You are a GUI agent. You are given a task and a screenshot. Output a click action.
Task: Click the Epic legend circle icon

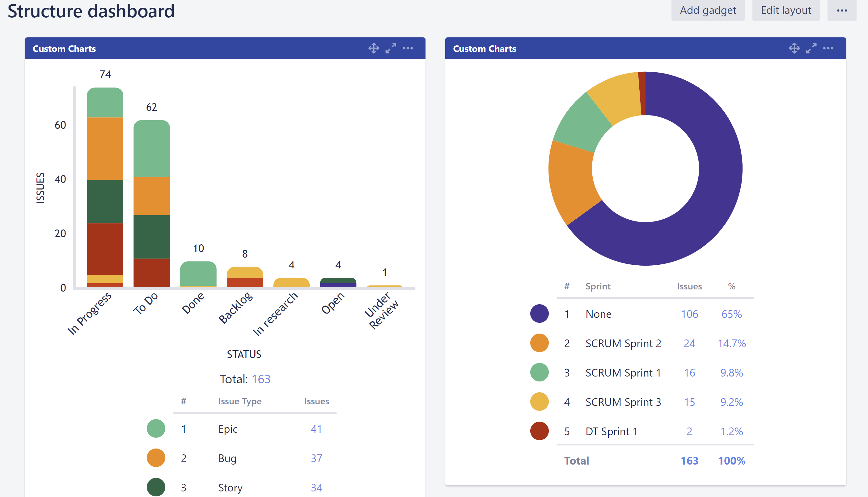pyautogui.click(x=155, y=428)
